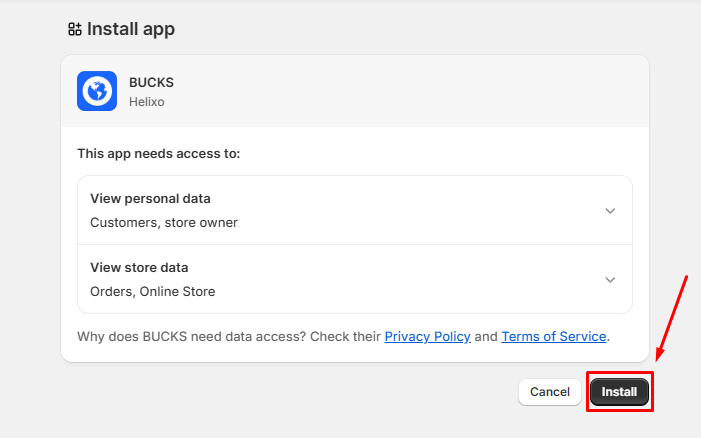
Task: Select the "View personal data" title text
Action: pyautogui.click(x=150, y=199)
